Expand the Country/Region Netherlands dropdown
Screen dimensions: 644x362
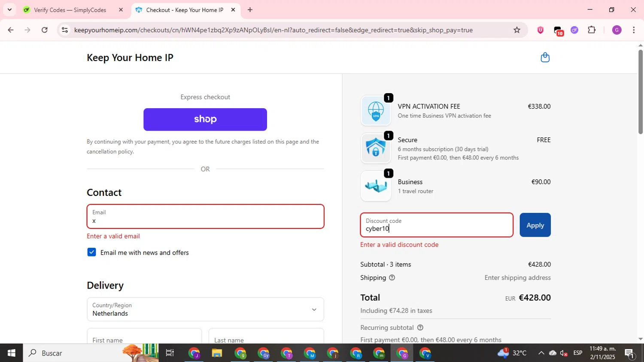(x=205, y=309)
